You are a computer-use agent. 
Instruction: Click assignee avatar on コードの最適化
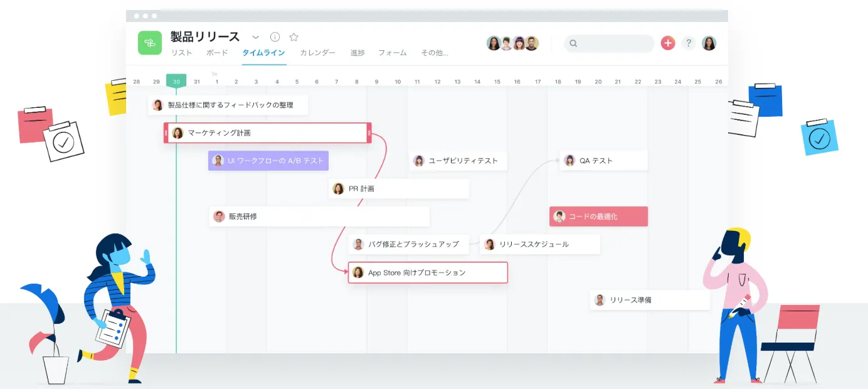[x=559, y=216]
